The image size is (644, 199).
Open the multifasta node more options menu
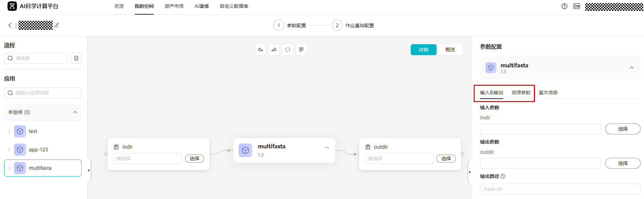[327, 148]
